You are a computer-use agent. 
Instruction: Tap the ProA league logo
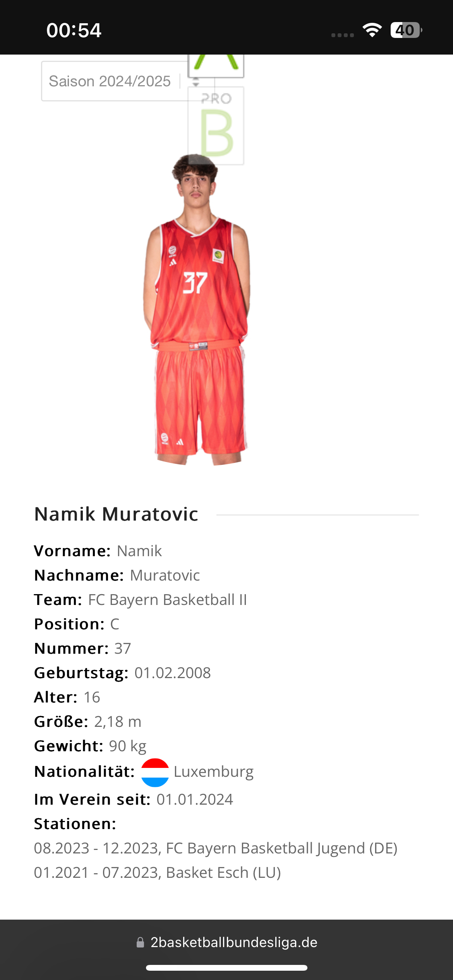coord(216,66)
